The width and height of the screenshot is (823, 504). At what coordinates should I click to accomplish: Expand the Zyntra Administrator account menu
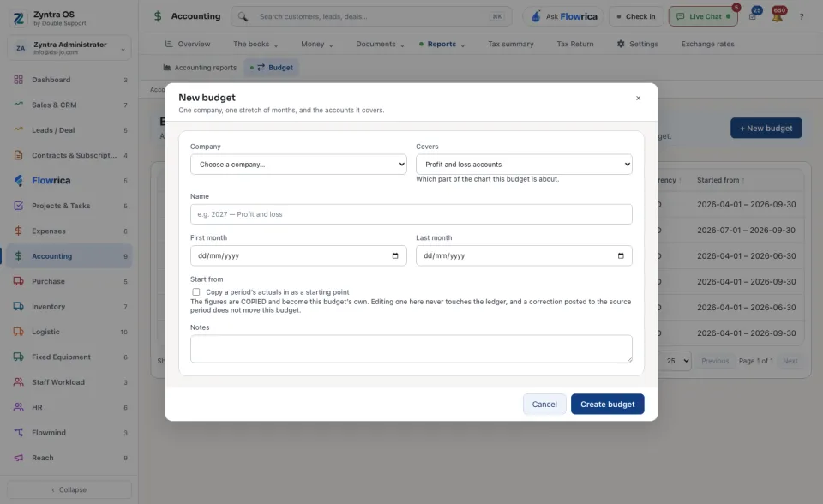69,48
